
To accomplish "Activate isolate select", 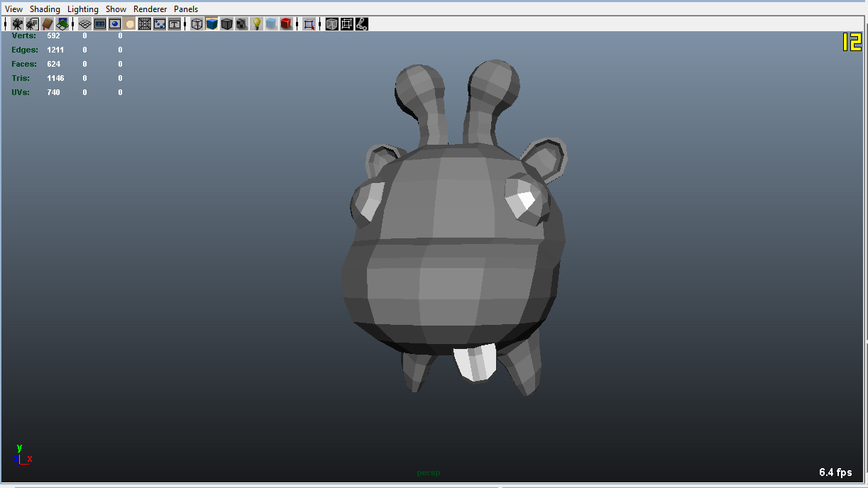I will [x=308, y=23].
